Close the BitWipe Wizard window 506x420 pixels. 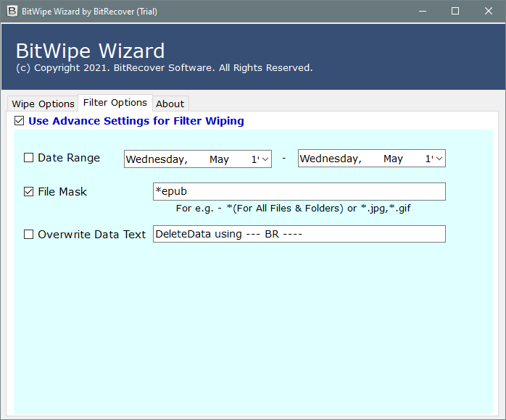[x=489, y=12]
